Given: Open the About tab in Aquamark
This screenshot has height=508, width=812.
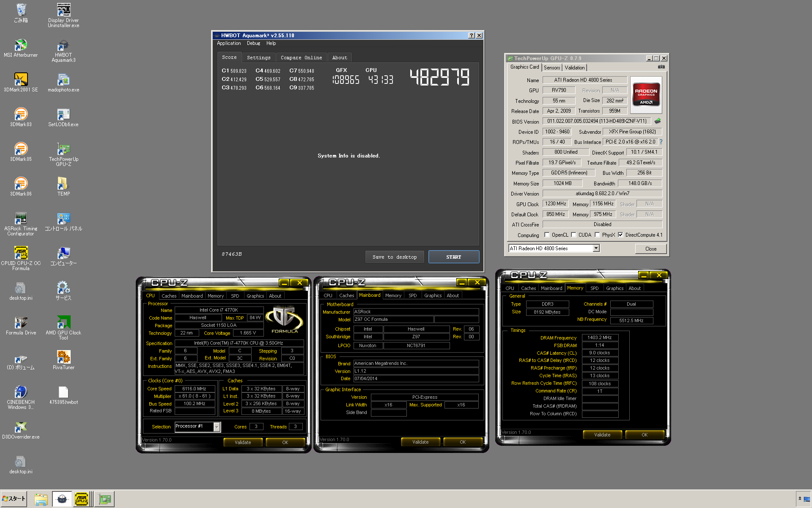Looking at the screenshot, I should tap(340, 58).
